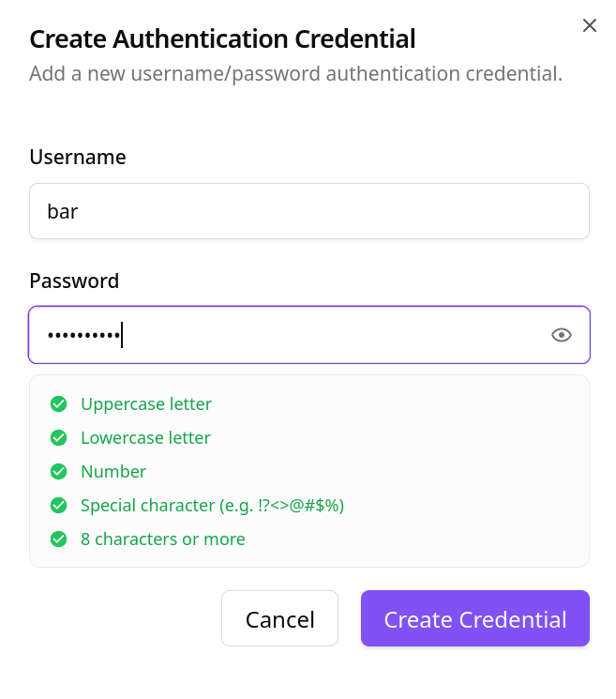Click the check beside 8 characters or more
The width and height of the screenshot is (616, 699).
pos(59,539)
